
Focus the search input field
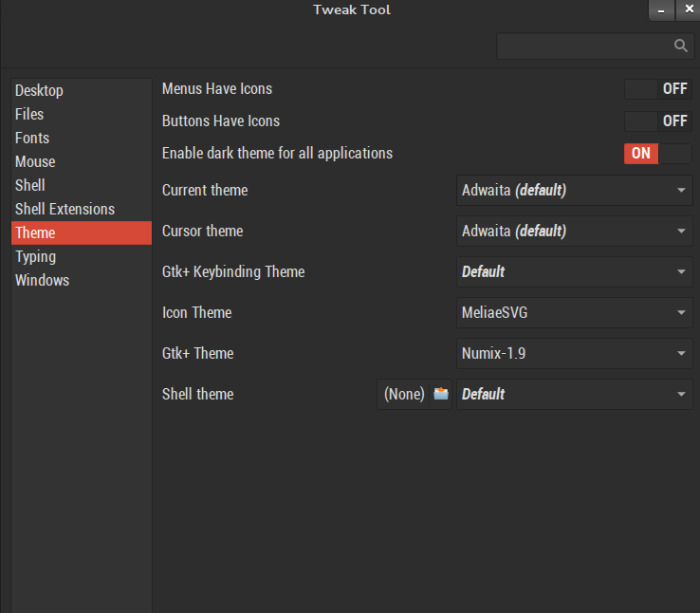[x=595, y=46]
